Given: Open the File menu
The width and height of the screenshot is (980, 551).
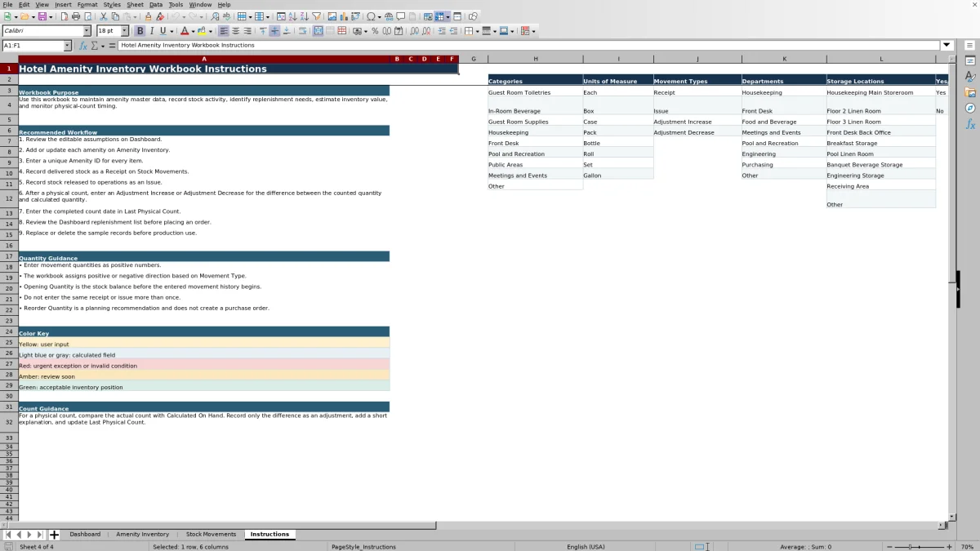Looking at the screenshot, I should click(x=7, y=5).
